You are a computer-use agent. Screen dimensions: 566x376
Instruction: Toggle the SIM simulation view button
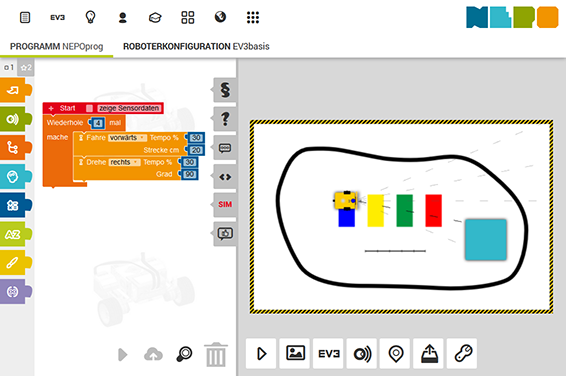click(225, 205)
